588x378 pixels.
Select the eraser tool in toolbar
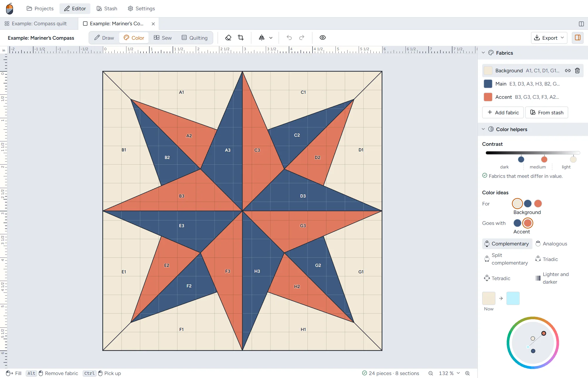click(228, 38)
